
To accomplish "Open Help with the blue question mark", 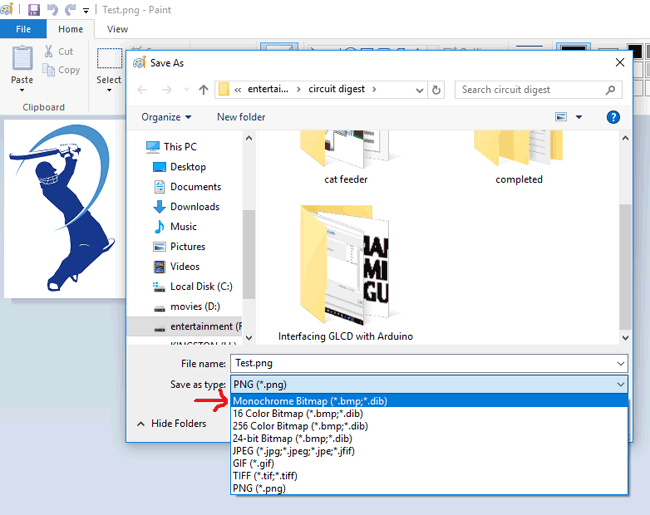I will pos(613,117).
